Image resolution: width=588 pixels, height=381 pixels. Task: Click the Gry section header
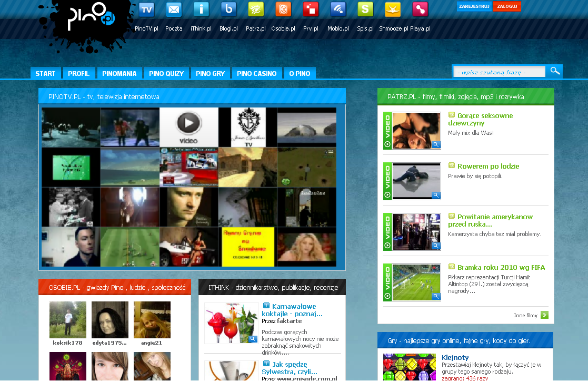465,340
